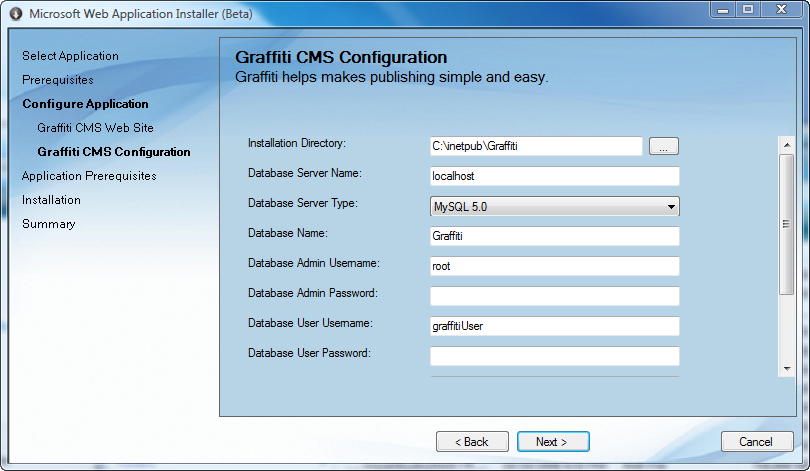This screenshot has width=810, height=471.
Task: Click the browse (...) button for Installation Directory
Action: [x=663, y=147]
